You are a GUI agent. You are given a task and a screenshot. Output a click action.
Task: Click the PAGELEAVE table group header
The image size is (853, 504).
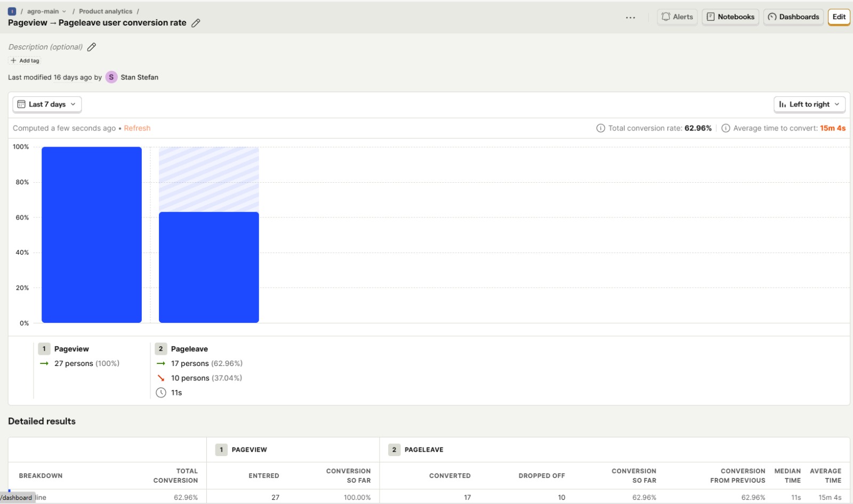click(424, 450)
